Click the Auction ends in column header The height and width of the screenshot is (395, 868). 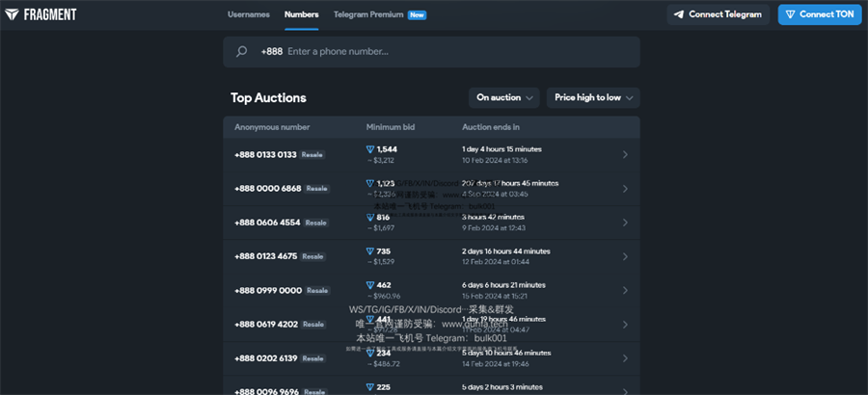pyautogui.click(x=491, y=127)
